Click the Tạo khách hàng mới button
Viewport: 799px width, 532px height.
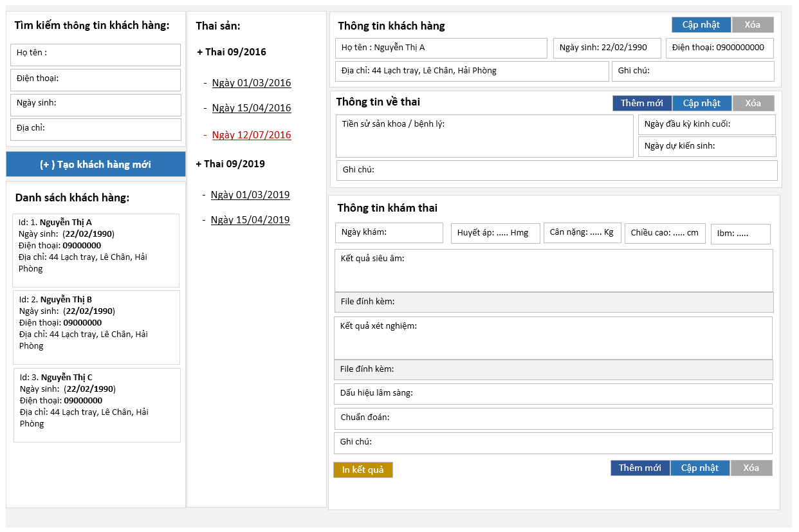click(x=95, y=165)
